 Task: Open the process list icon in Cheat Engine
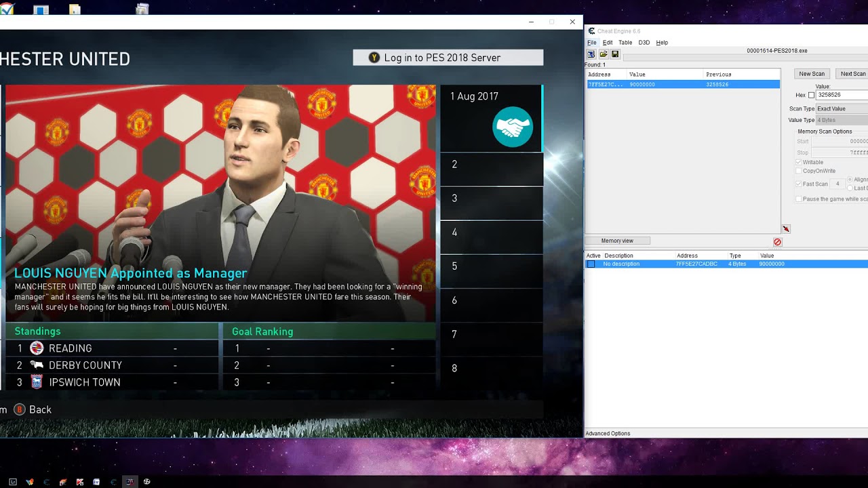pyautogui.click(x=591, y=54)
